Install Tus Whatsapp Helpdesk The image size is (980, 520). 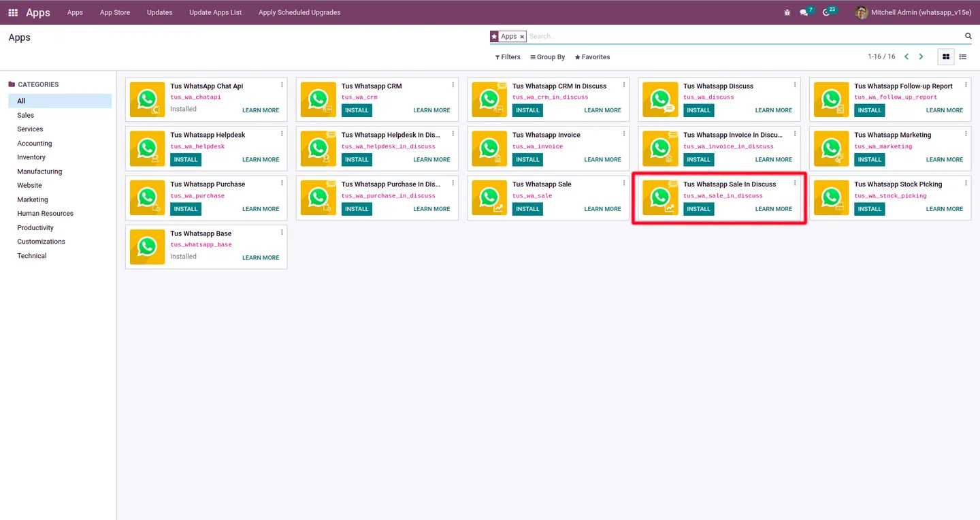coord(186,159)
